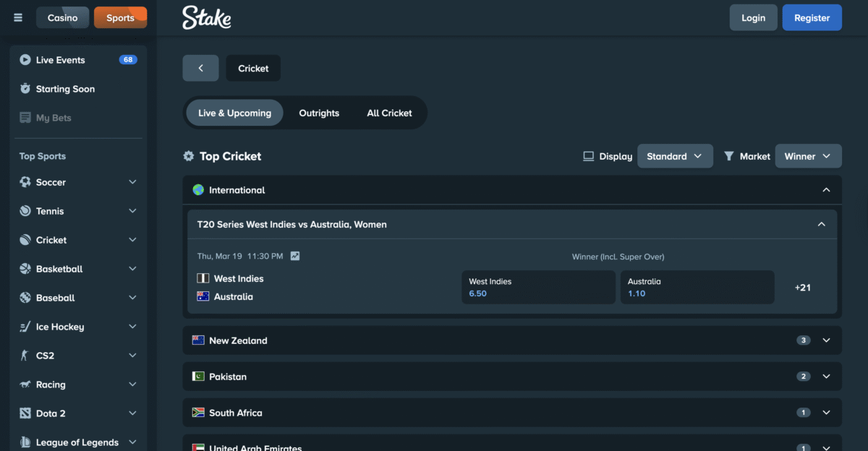Image resolution: width=868 pixels, height=451 pixels.
Task: Click the West Indies team name
Action: coord(239,278)
